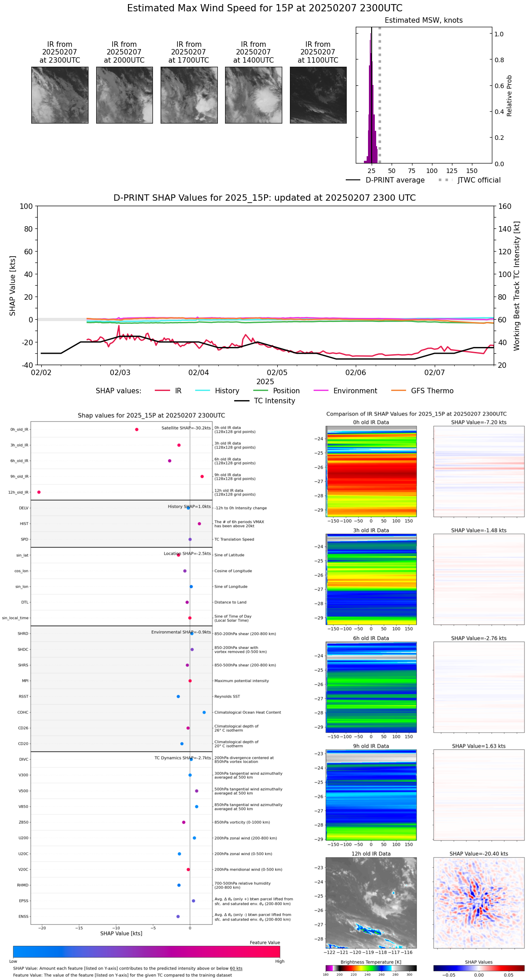The width and height of the screenshot is (530, 980).
Task: Click the orange GFS Thermo legend line
Action: [398, 391]
